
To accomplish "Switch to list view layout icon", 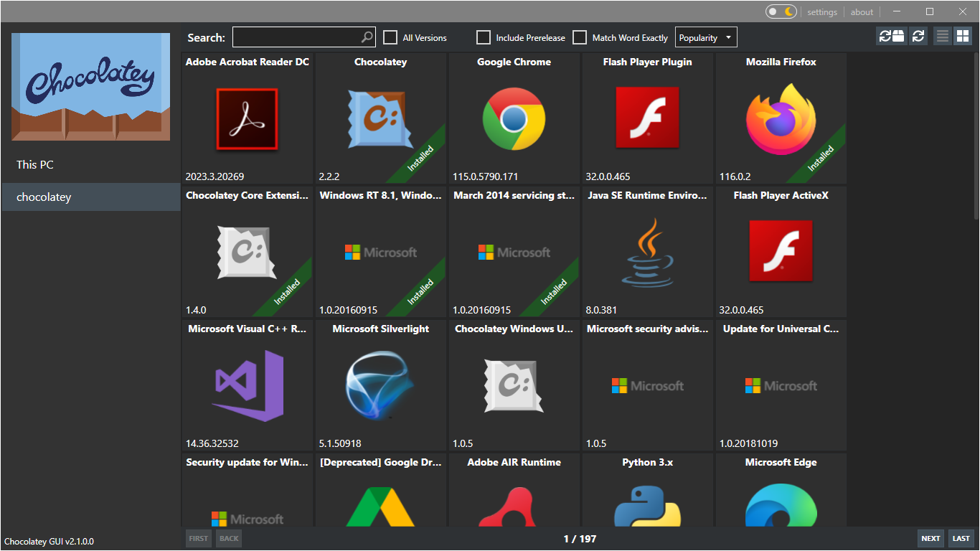I will (943, 36).
